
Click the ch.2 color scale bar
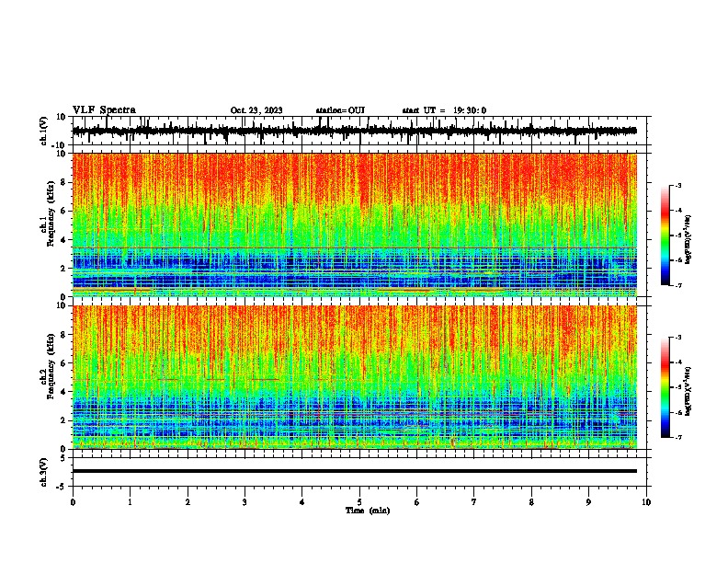pyautogui.click(x=665, y=387)
